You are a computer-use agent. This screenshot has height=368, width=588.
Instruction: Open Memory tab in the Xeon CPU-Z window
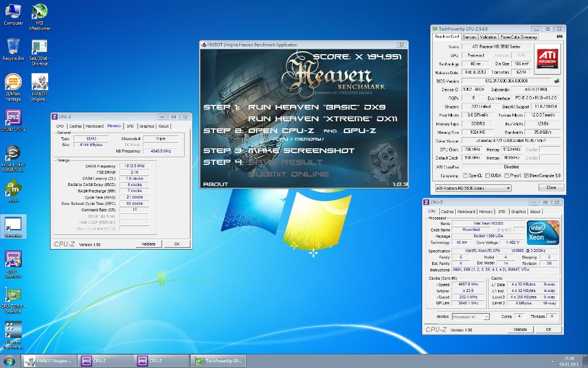coord(486,212)
